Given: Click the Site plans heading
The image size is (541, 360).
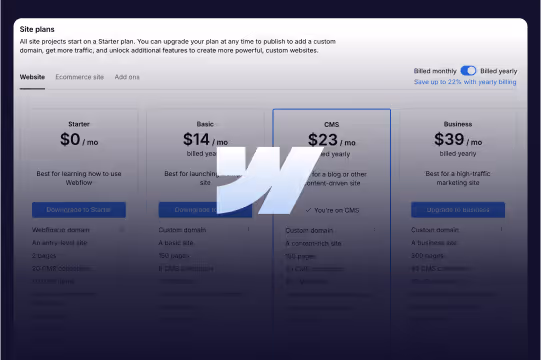Looking at the screenshot, I should (x=37, y=29).
